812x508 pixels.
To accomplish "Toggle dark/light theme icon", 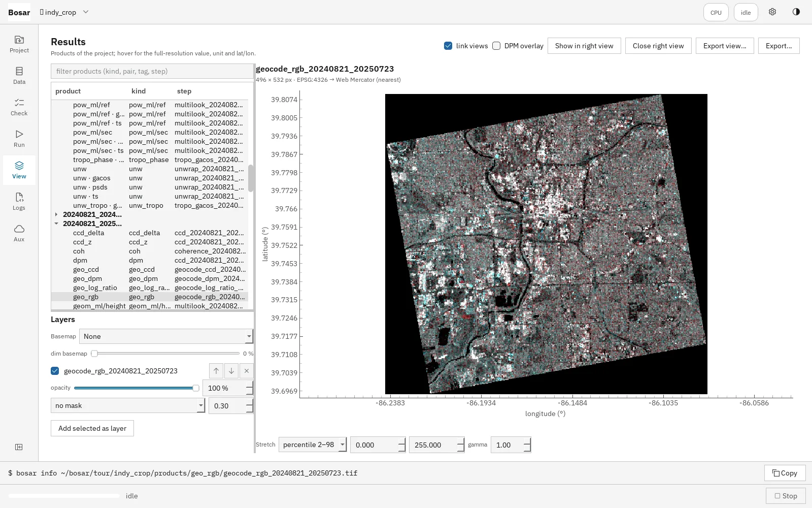I will point(796,12).
